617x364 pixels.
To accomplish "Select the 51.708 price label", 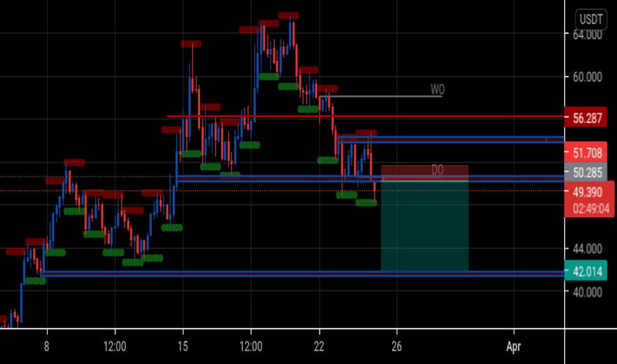I will [585, 152].
